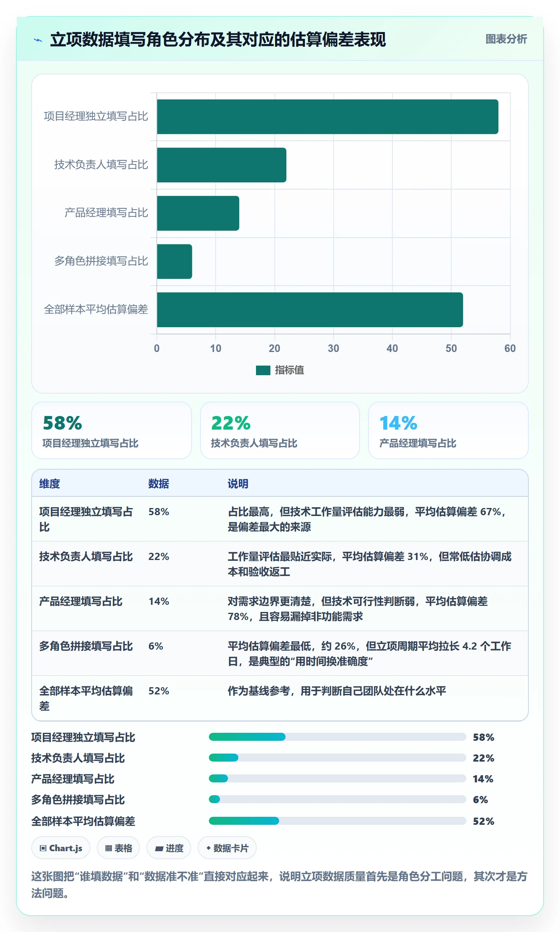
Task: Click the chart y-axis label 多角色拼接填写占比
Action: tap(101, 261)
